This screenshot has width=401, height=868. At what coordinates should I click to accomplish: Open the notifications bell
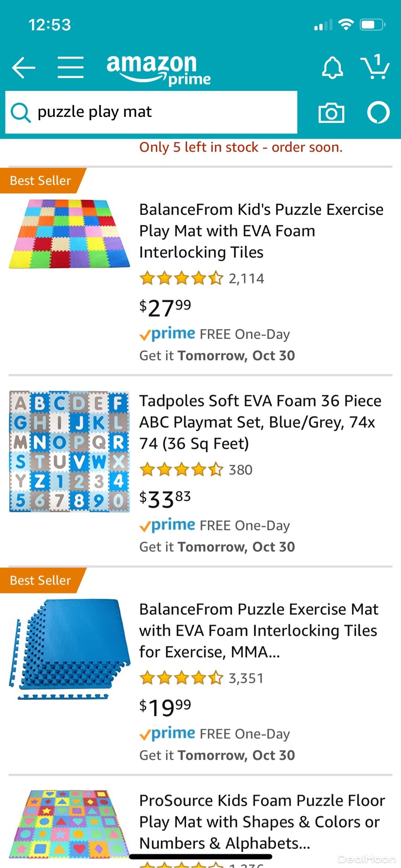pyautogui.click(x=332, y=68)
